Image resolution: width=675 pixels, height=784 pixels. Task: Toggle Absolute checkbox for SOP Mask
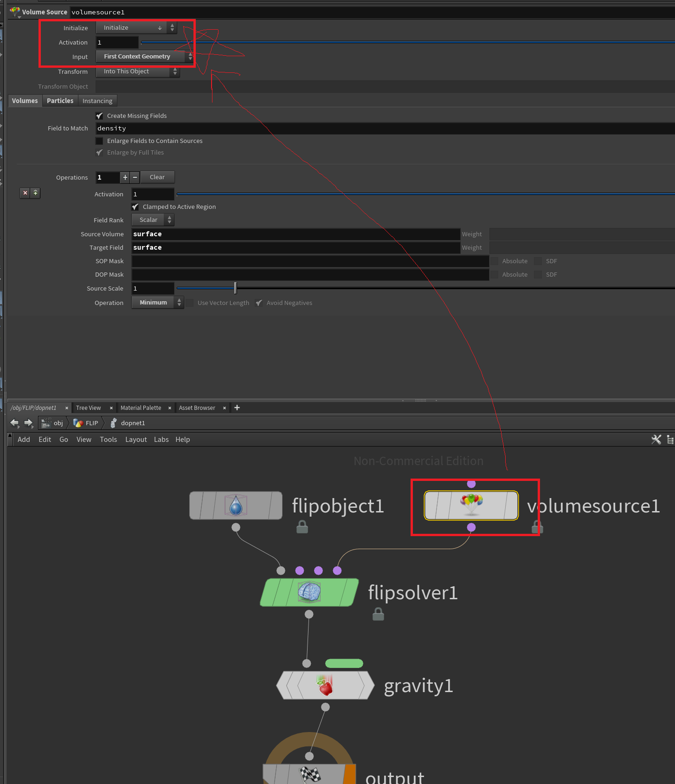[x=495, y=261]
